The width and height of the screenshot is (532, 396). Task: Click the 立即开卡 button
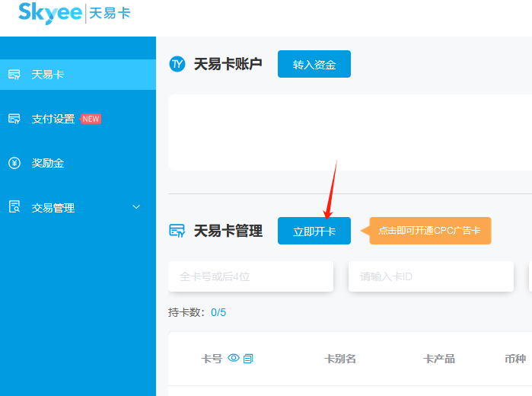click(x=314, y=231)
